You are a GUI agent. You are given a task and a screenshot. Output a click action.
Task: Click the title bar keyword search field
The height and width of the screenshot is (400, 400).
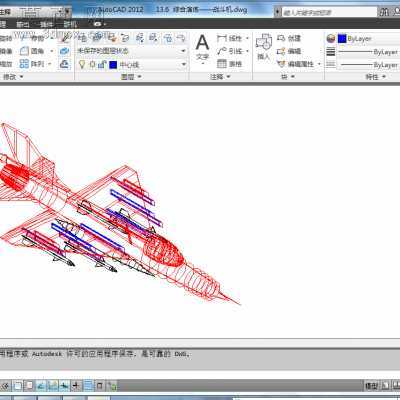329,12
